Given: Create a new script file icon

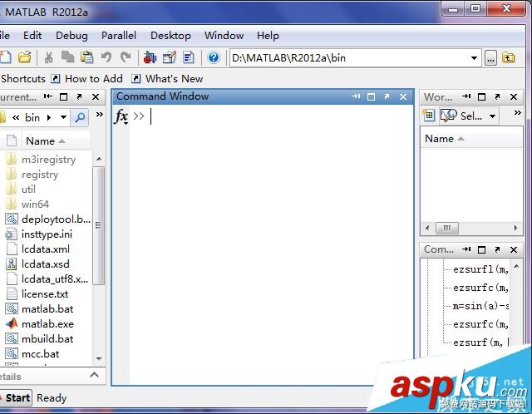Looking at the screenshot, I should click(x=6, y=57).
